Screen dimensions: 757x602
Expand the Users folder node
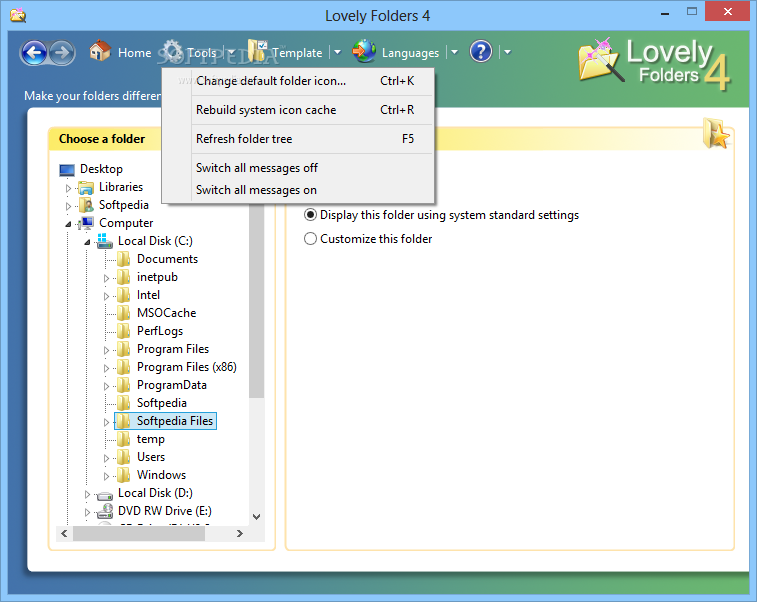point(106,458)
